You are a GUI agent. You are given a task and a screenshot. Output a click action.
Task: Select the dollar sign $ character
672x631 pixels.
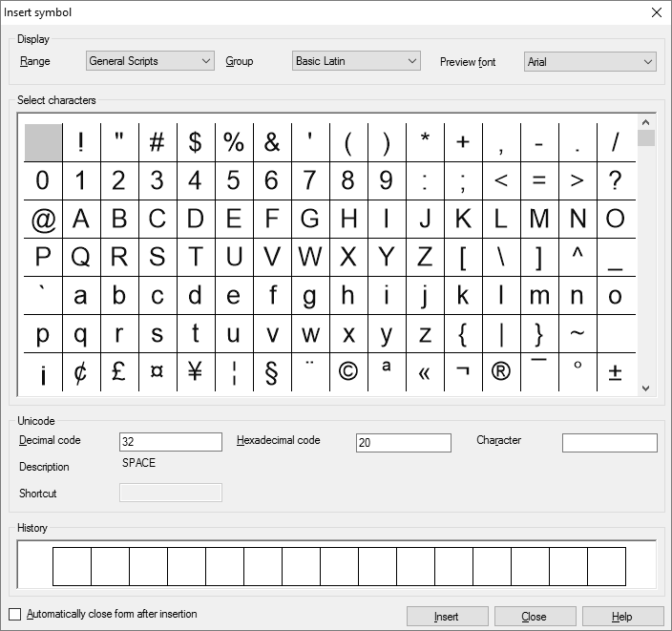196,142
